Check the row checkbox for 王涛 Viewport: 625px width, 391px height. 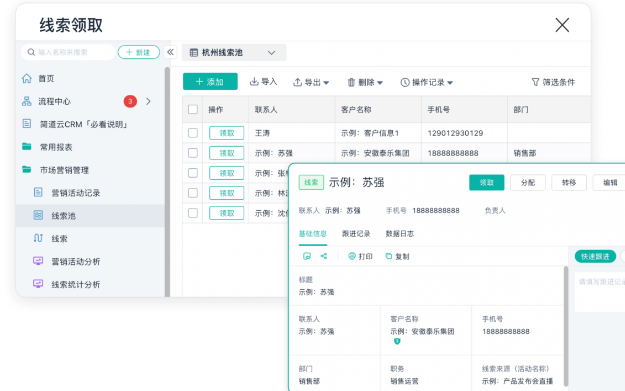click(x=193, y=133)
